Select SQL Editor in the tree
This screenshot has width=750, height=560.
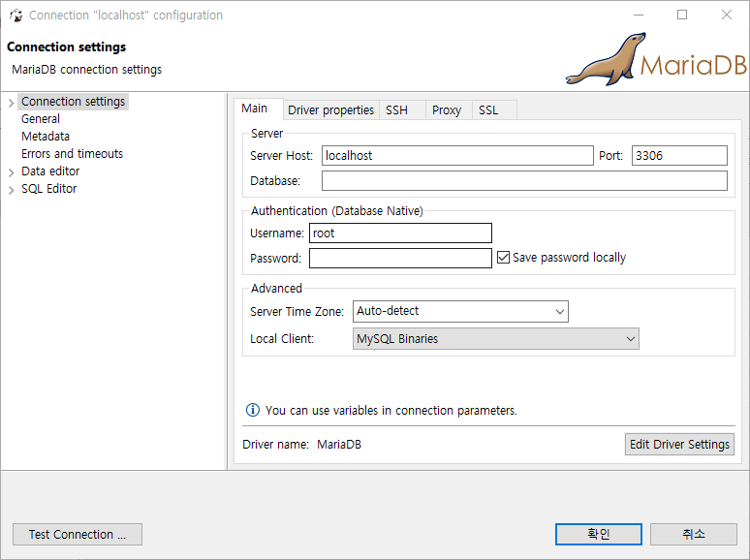click(x=49, y=188)
